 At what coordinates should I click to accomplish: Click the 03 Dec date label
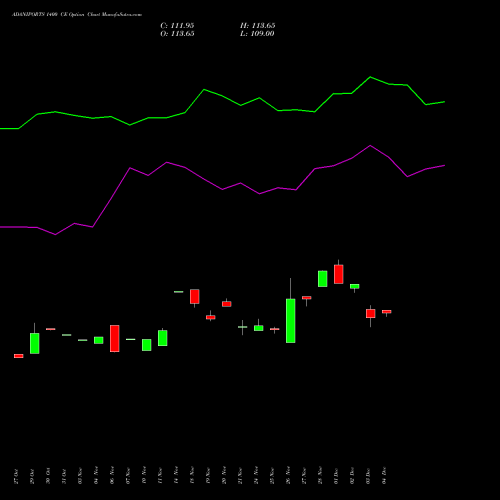click(368, 476)
